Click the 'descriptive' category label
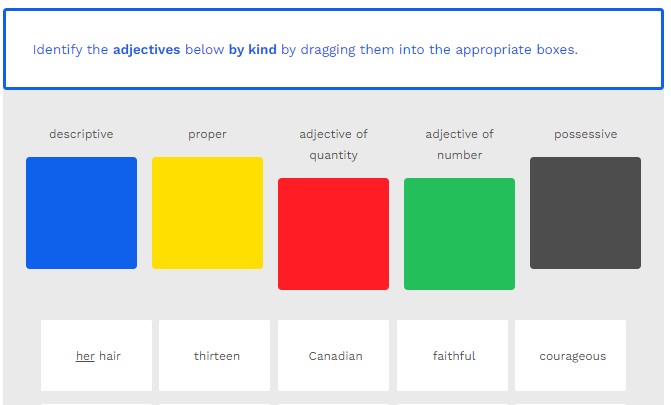 [81, 134]
